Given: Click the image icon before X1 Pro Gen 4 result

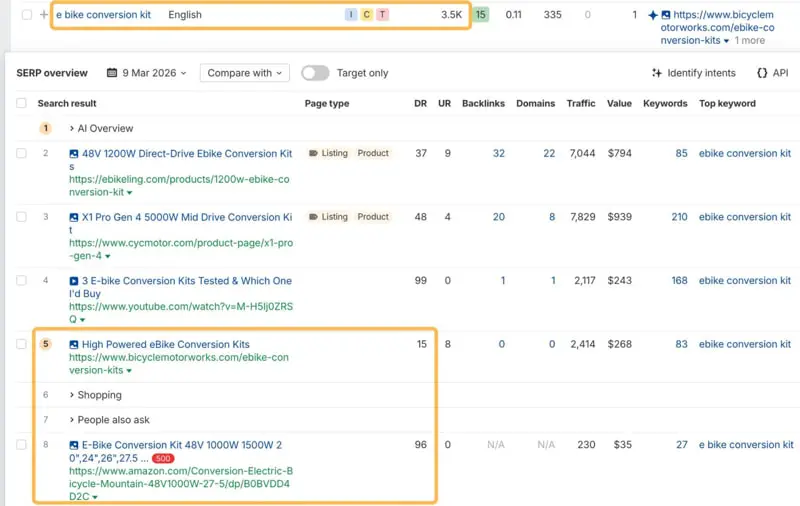Looking at the screenshot, I should 73,217.
